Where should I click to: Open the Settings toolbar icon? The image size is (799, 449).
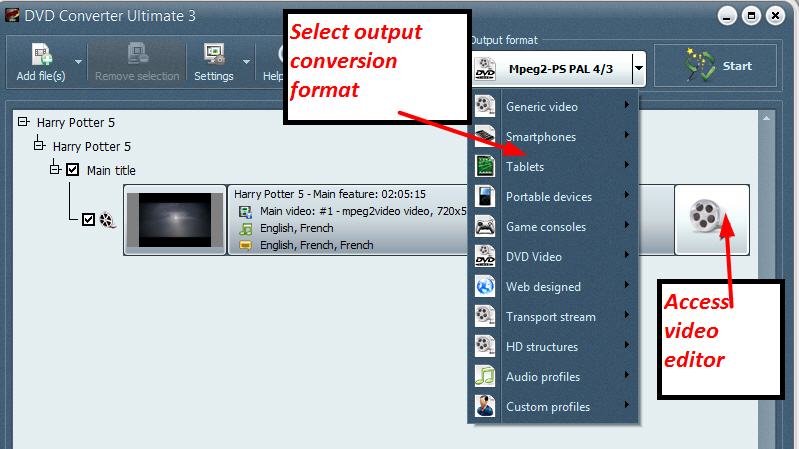[215, 54]
